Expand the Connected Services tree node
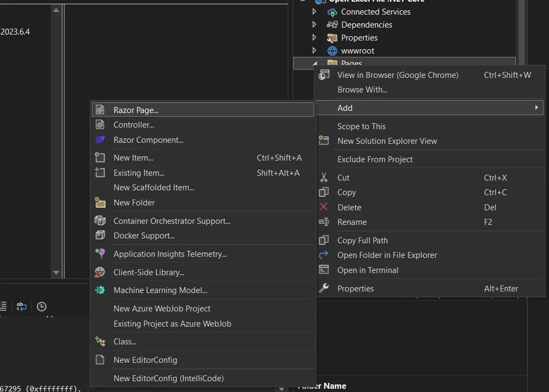Image resolution: width=549 pixels, height=392 pixels. 315,11
